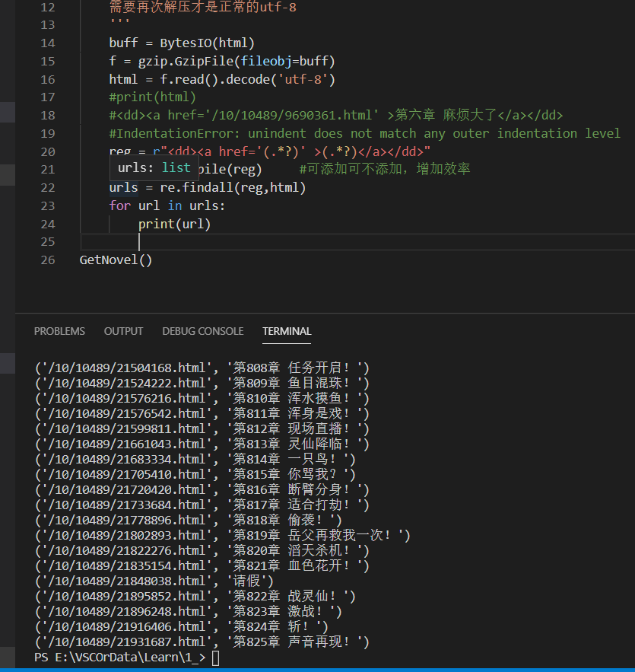This screenshot has height=672, width=635.
Task: Click terminal output row for 第822章
Action: (195, 596)
